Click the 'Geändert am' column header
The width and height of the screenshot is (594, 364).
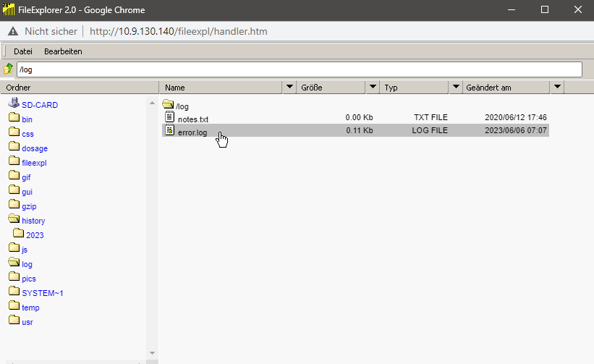pos(506,87)
